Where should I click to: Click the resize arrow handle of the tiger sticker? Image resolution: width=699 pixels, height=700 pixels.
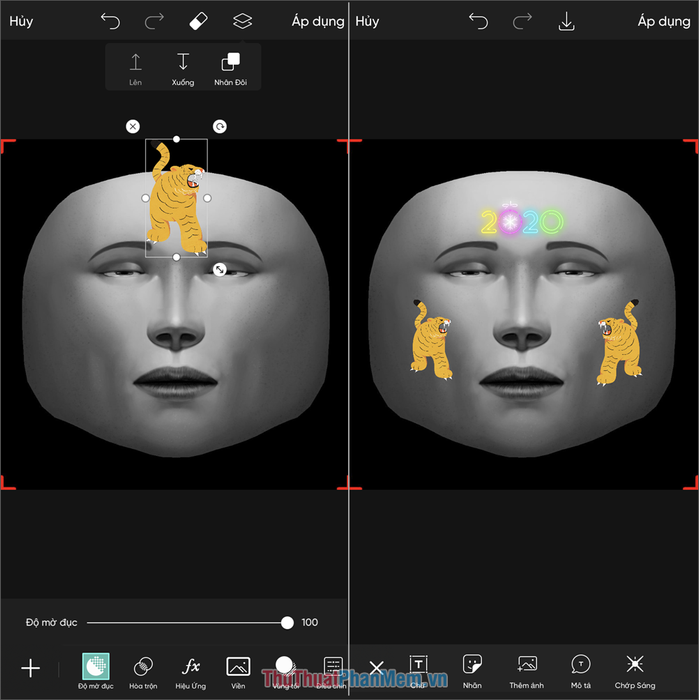[220, 270]
